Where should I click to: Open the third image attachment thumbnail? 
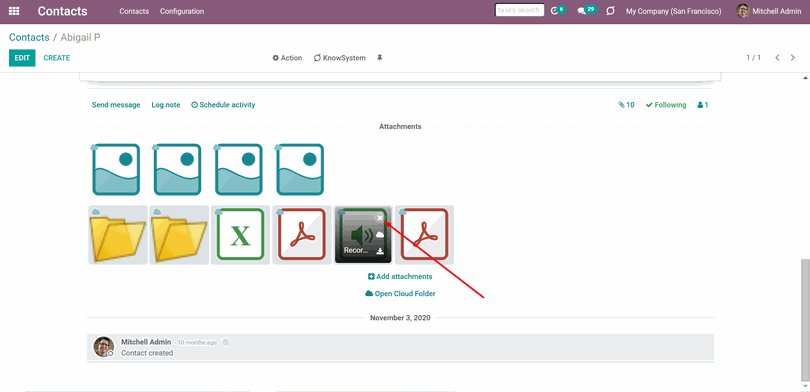click(239, 169)
